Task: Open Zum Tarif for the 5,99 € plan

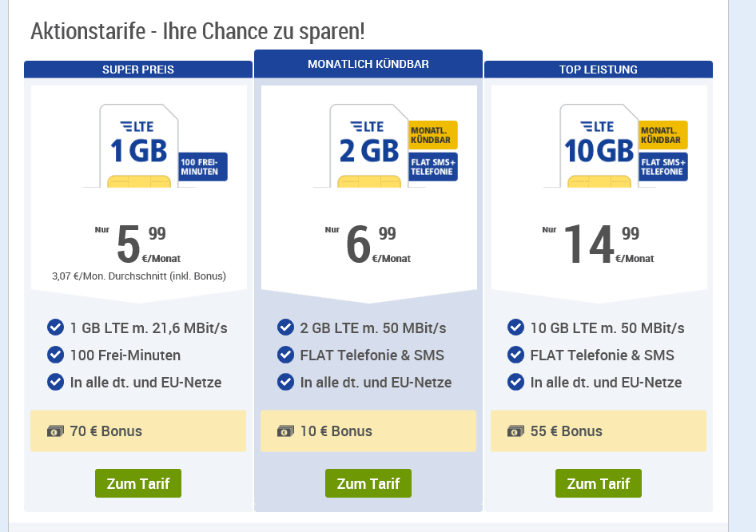Action: click(x=138, y=483)
